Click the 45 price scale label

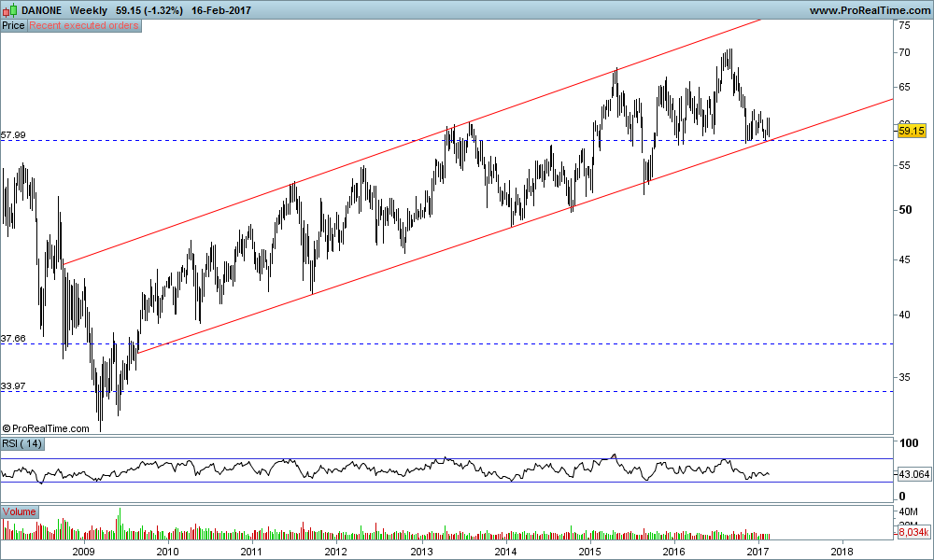tap(904, 260)
